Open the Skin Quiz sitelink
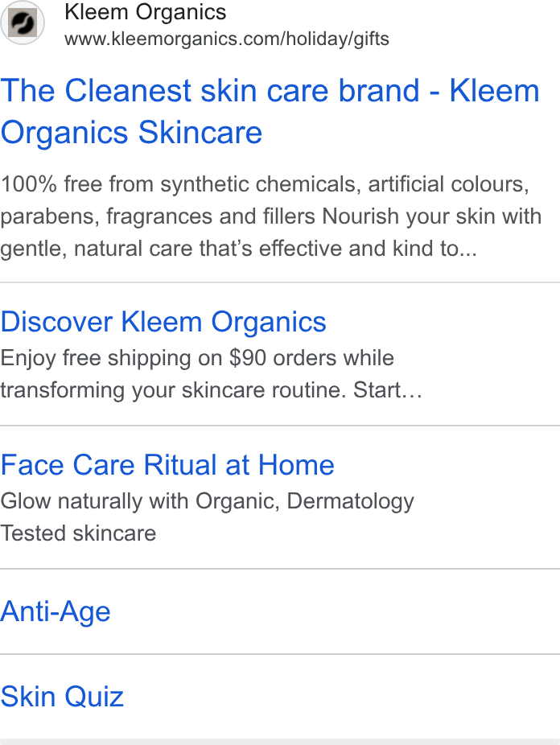 (62, 697)
